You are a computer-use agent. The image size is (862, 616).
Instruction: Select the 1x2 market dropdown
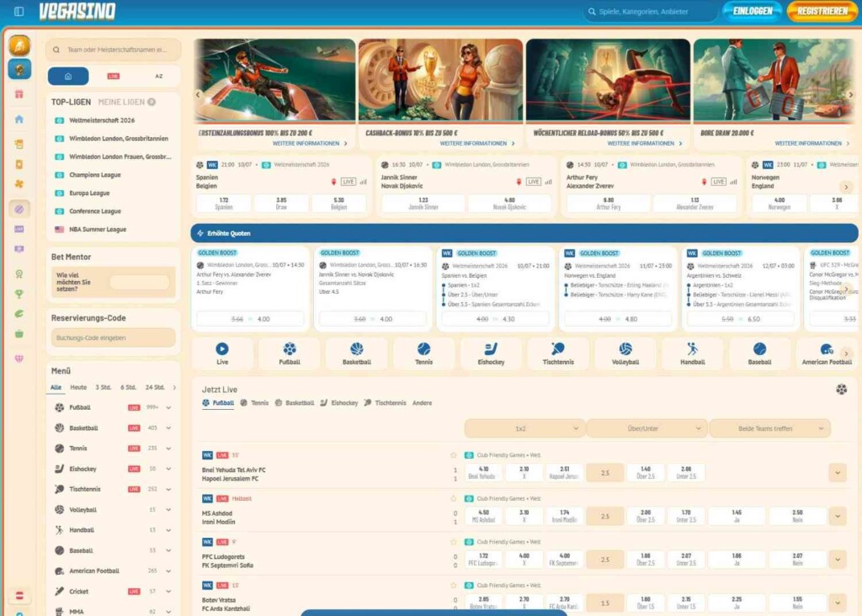[x=524, y=428]
